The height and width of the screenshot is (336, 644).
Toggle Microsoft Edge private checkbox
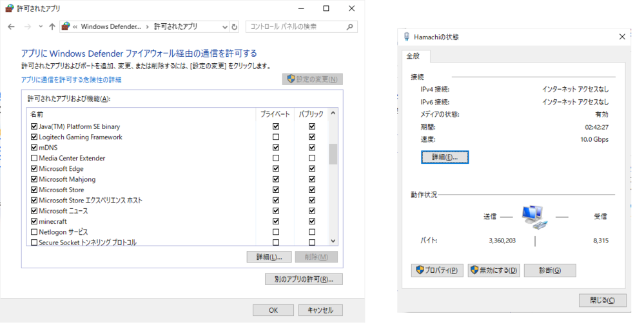[276, 168]
